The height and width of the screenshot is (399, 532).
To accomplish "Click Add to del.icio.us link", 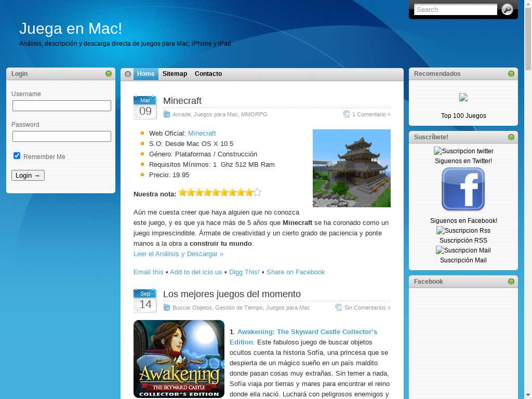I will pyautogui.click(x=196, y=272).
